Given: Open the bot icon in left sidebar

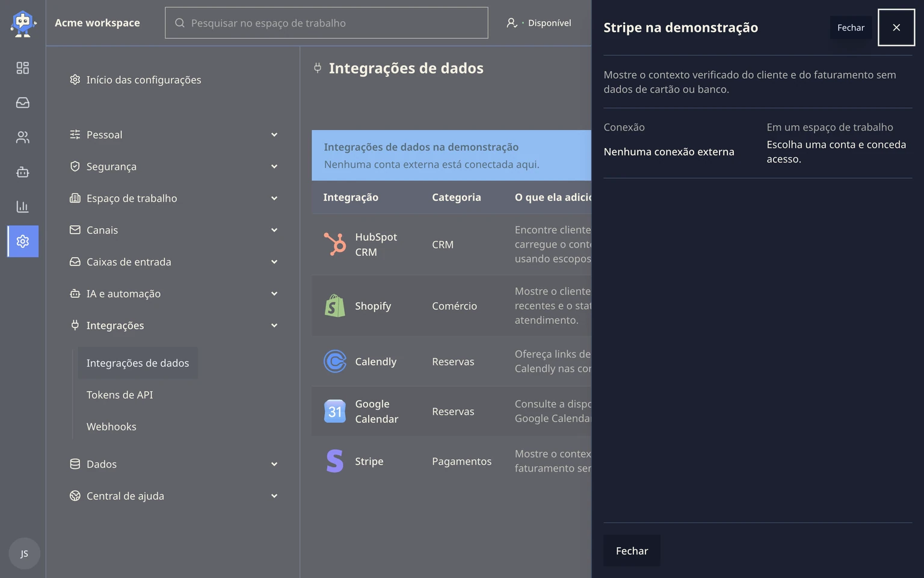Looking at the screenshot, I should click(23, 172).
